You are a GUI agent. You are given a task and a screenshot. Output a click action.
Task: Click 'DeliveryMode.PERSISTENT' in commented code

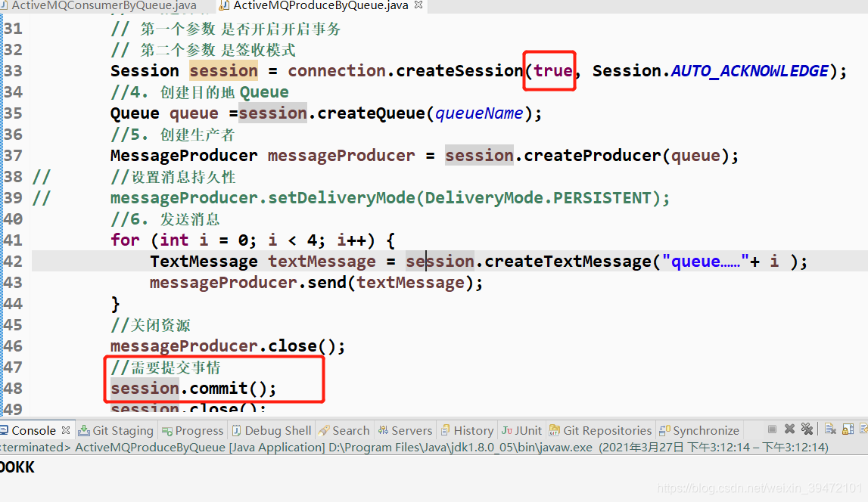(x=538, y=198)
